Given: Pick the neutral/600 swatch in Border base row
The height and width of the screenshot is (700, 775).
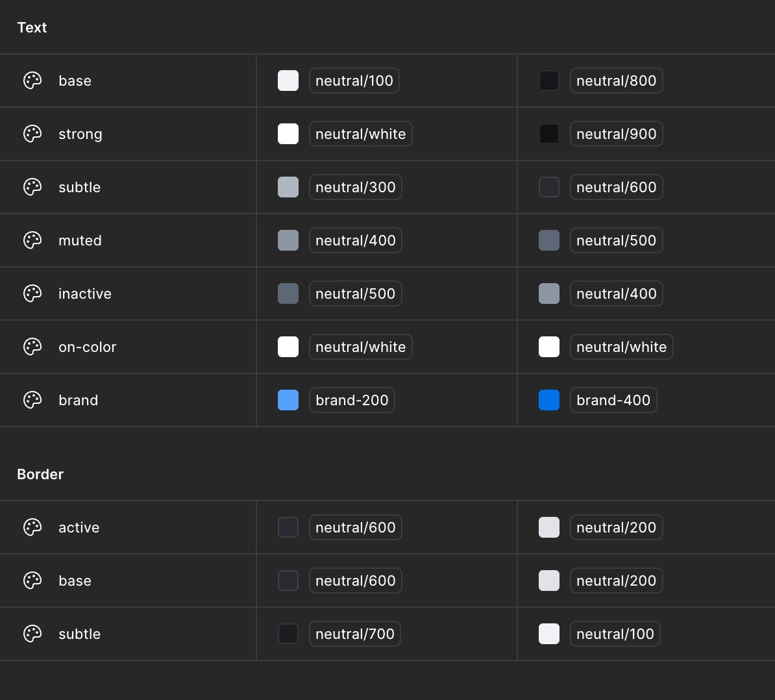Looking at the screenshot, I should 288,581.
